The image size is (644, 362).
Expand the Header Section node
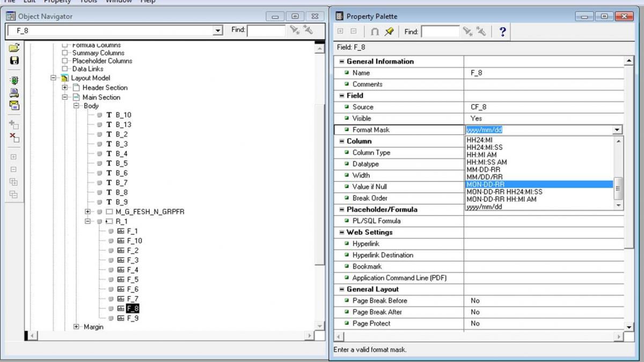[65, 88]
